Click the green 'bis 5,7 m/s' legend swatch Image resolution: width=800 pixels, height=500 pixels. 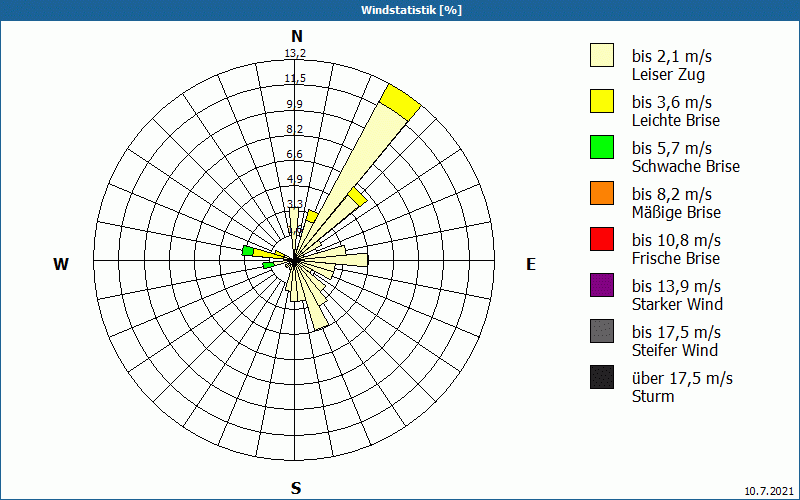pos(602,147)
